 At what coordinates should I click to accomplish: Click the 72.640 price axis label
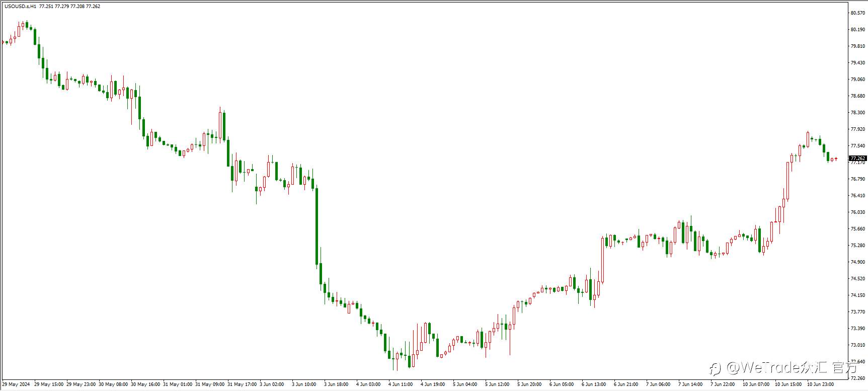(x=857, y=362)
